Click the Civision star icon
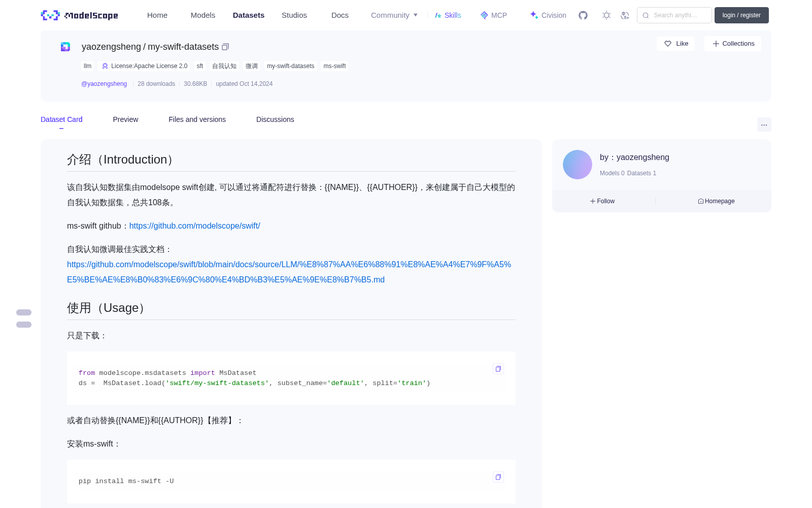This screenshot has width=812, height=508. click(x=534, y=15)
